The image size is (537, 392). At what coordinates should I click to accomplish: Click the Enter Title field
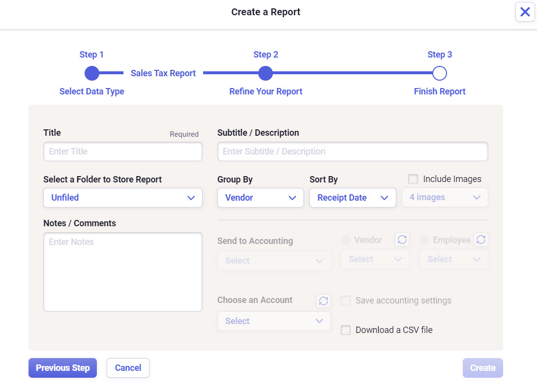[x=122, y=151]
